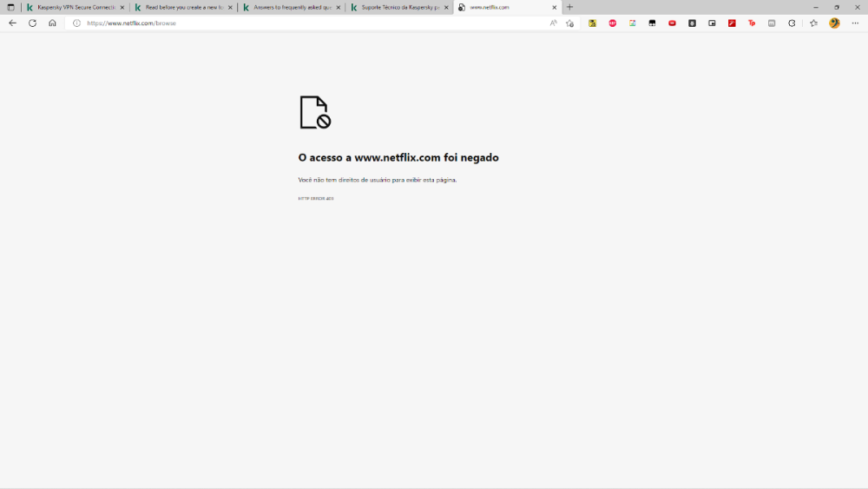
Task: Activate the Read aloud icon
Action: pyautogui.click(x=553, y=23)
